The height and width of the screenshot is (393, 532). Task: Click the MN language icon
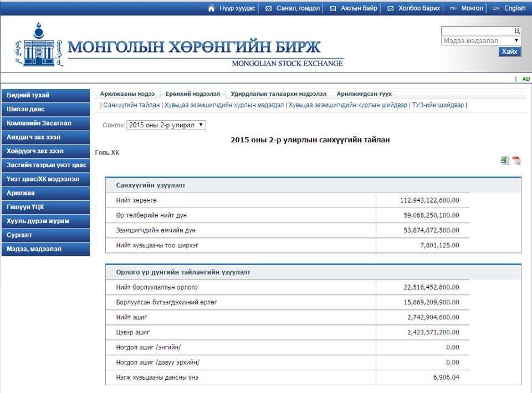[x=453, y=8]
